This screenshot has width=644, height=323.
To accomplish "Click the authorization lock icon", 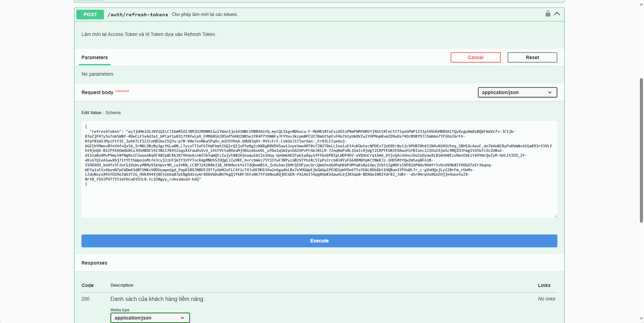I will point(548,14).
